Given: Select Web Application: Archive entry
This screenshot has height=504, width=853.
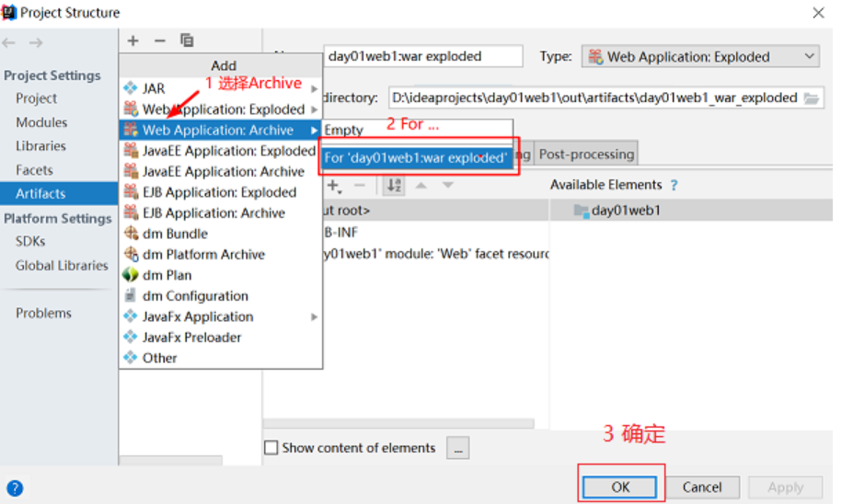Looking at the screenshot, I should 220,130.
